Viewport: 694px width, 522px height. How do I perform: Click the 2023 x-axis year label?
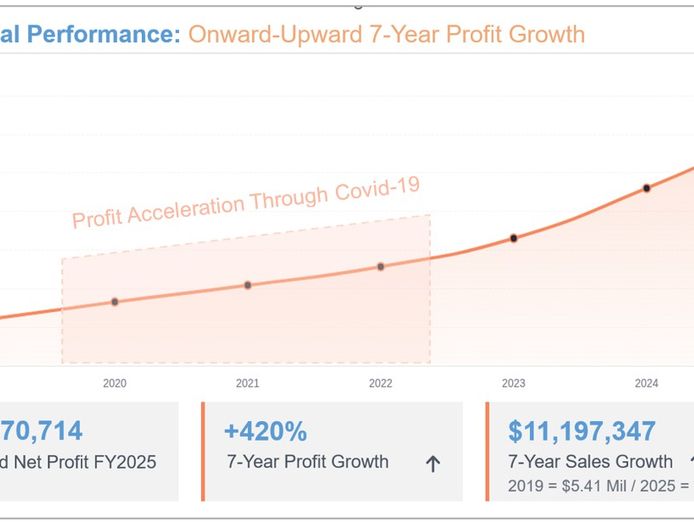point(514,383)
